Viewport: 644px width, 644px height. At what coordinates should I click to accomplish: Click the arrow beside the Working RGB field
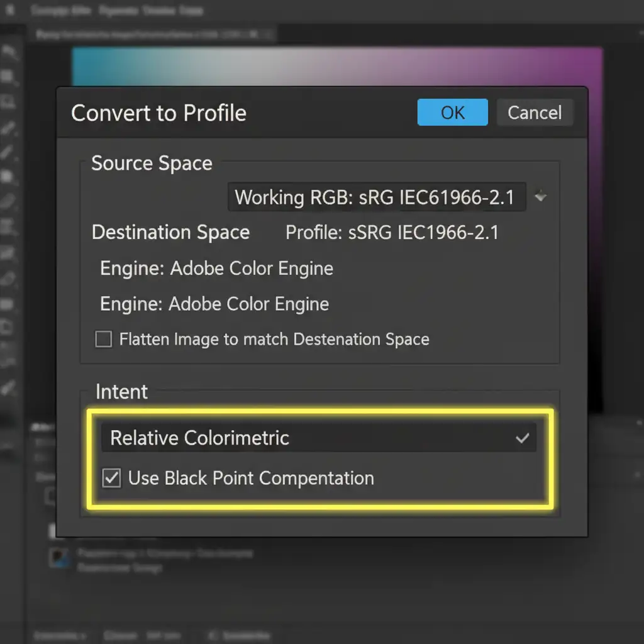click(540, 197)
